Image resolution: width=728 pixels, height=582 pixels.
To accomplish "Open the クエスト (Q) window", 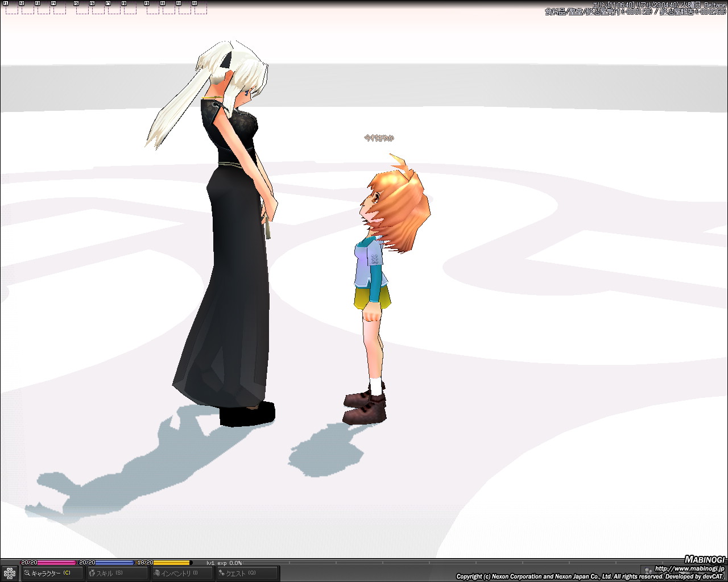I will [x=247, y=573].
